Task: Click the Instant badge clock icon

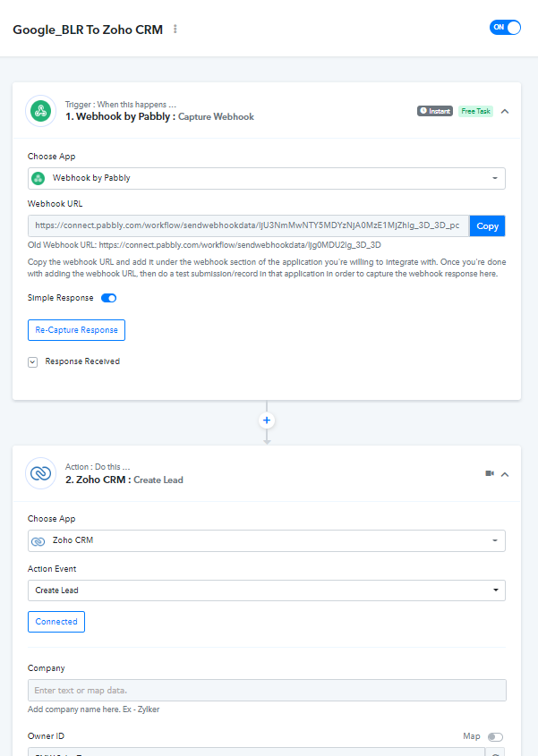Action: pyautogui.click(x=423, y=111)
